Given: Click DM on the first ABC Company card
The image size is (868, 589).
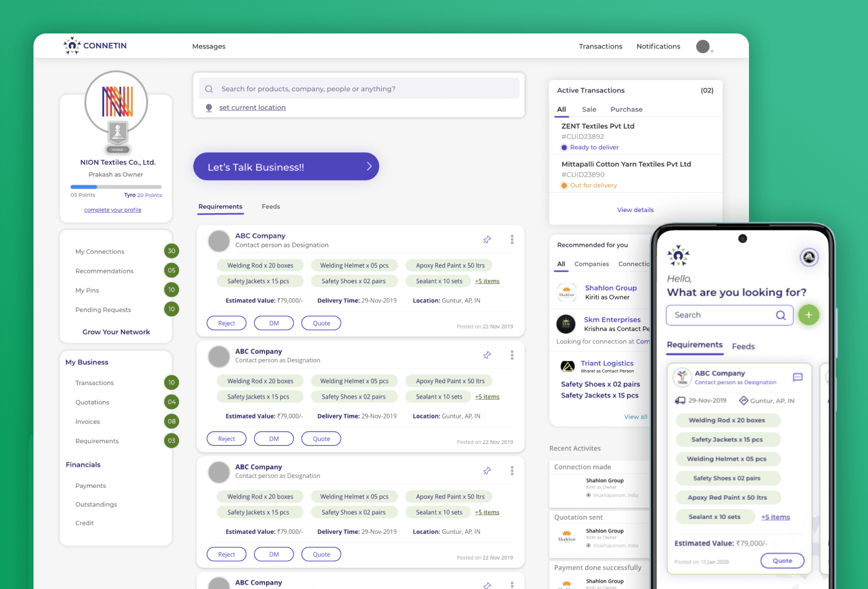Looking at the screenshot, I should [274, 323].
